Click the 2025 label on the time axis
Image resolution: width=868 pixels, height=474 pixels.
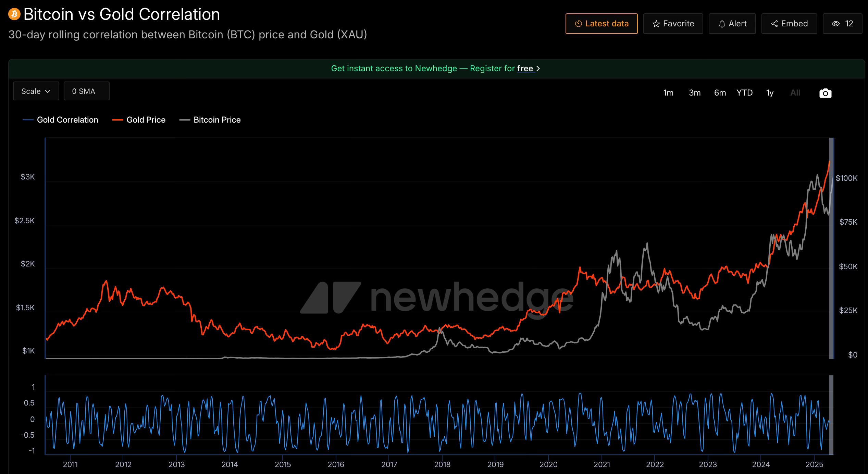[x=814, y=464]
